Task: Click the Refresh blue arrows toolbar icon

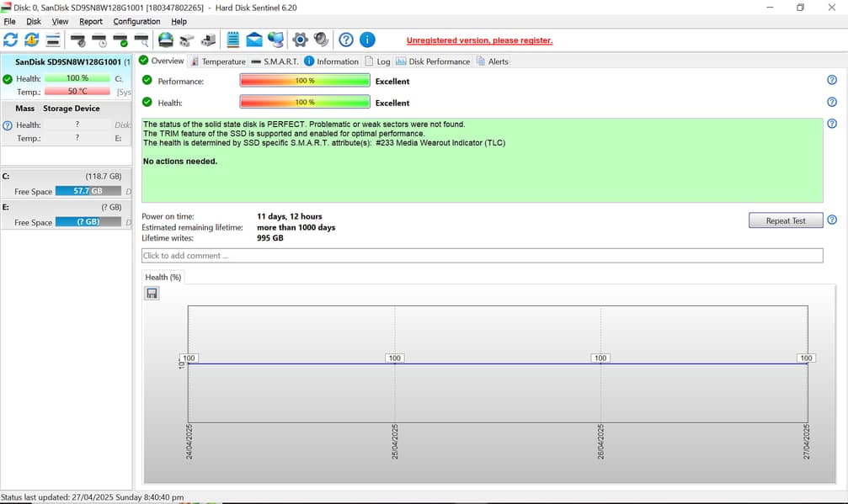Action: pyautogui.click(x=10, y=40)
